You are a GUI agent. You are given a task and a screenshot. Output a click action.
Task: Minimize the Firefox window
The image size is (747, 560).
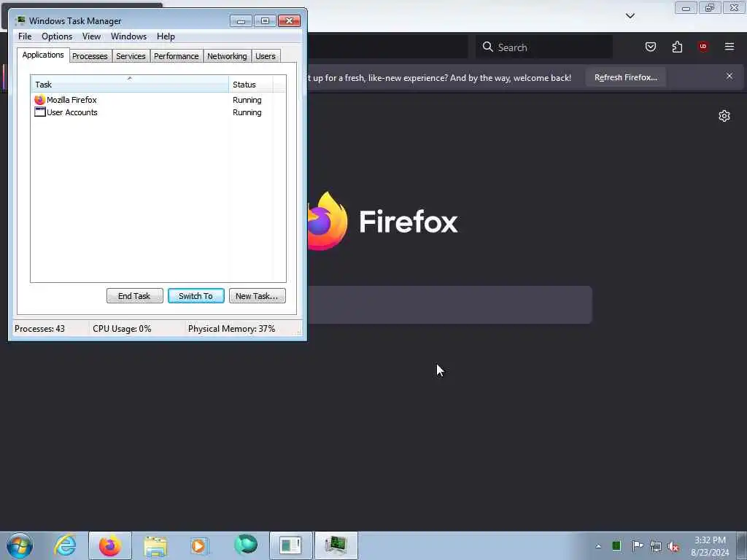pos(686,8)
